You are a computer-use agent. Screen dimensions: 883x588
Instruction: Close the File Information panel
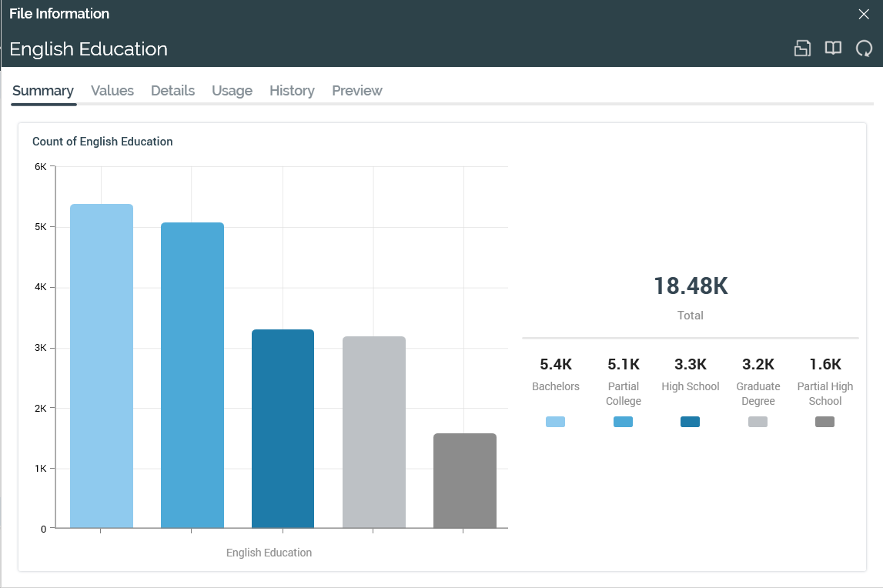864,14
